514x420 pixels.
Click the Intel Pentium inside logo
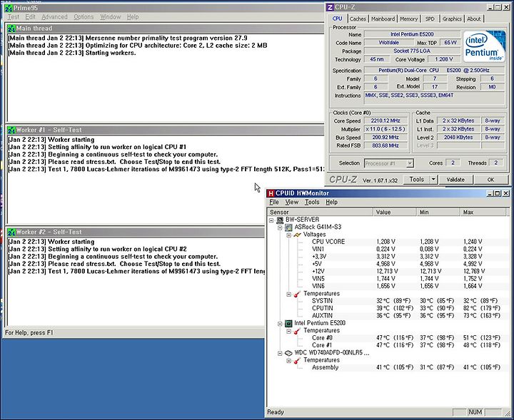coord(483,46)
